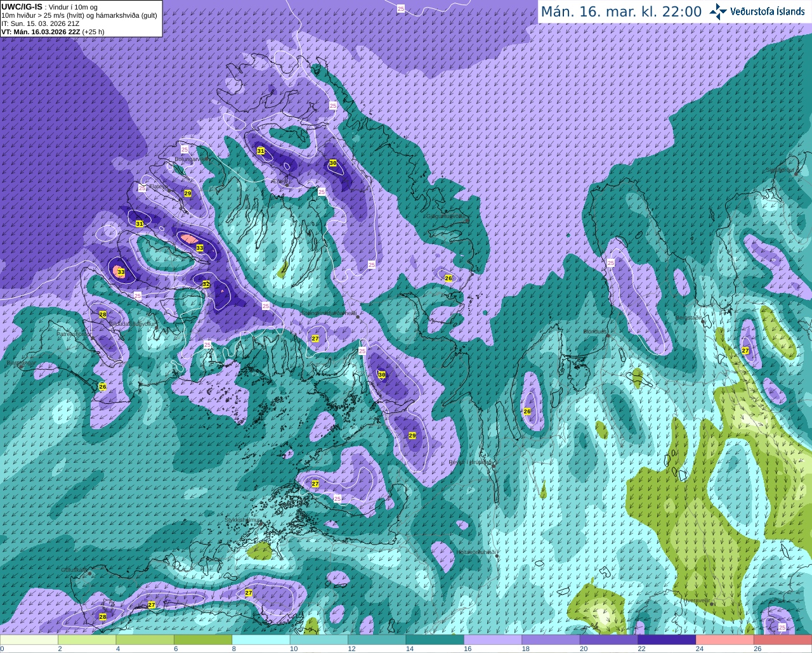
Task: Click the legend tick number 22
Action: [641, 649]
